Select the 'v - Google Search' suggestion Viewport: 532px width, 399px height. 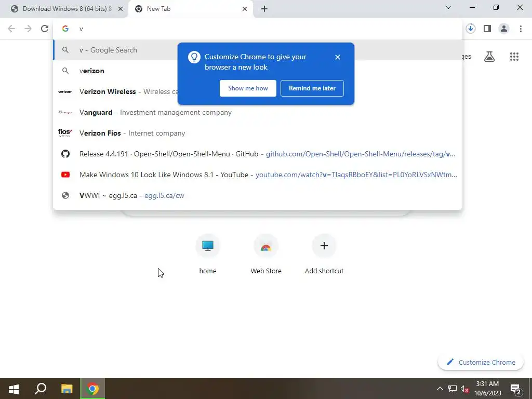tap(258, 50)
